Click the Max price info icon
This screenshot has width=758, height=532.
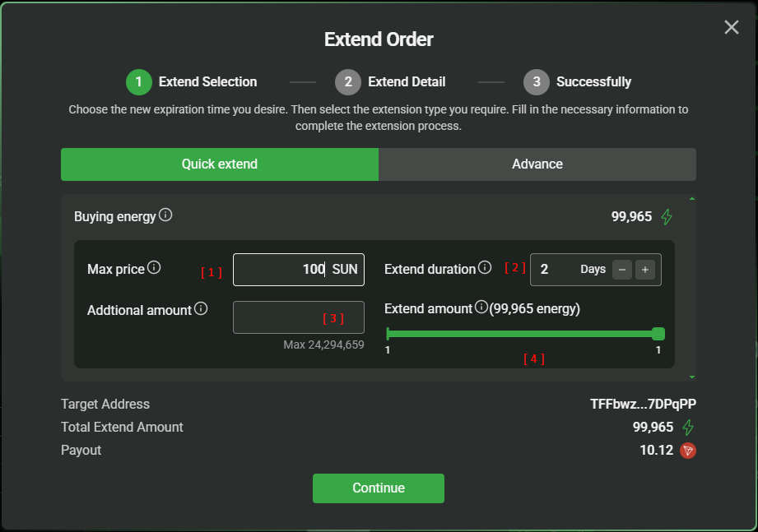(x=154, y=267)
